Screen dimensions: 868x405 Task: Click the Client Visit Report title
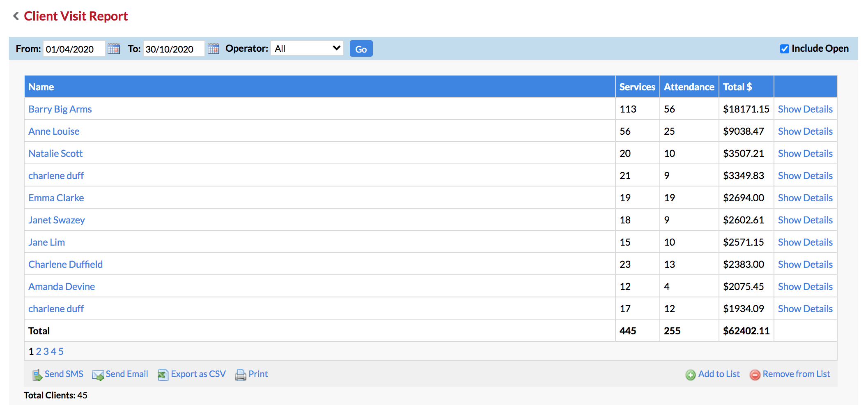point(76,16)
